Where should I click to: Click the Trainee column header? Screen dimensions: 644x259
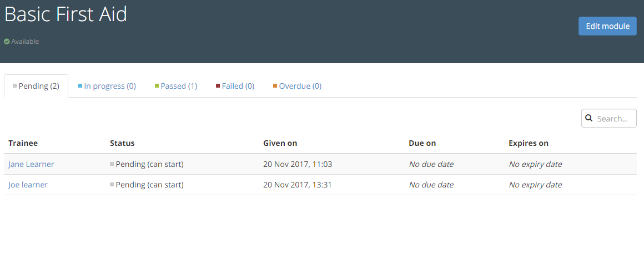click(x=23, y=143)
